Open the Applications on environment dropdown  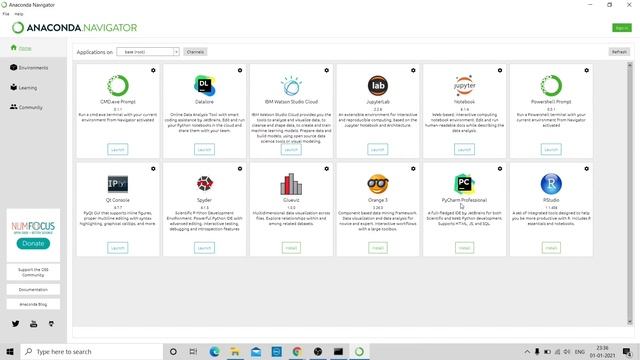pyautogui.click(x=148, y=52)
